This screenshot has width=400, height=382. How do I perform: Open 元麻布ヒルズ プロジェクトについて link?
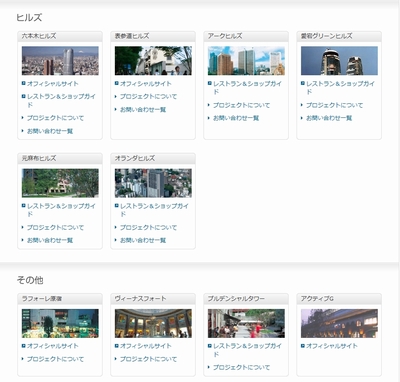tap(55, 228)
